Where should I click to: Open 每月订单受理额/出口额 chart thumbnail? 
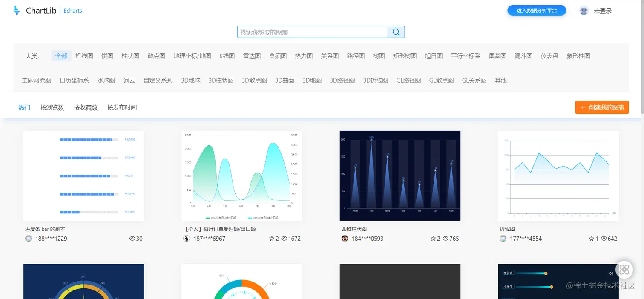242,176
